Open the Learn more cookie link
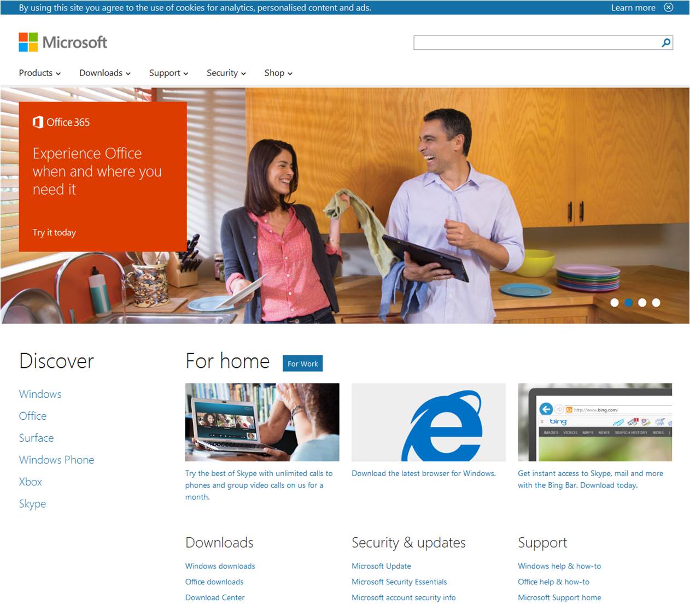The image size is (690, 616). tap(633, 8)
